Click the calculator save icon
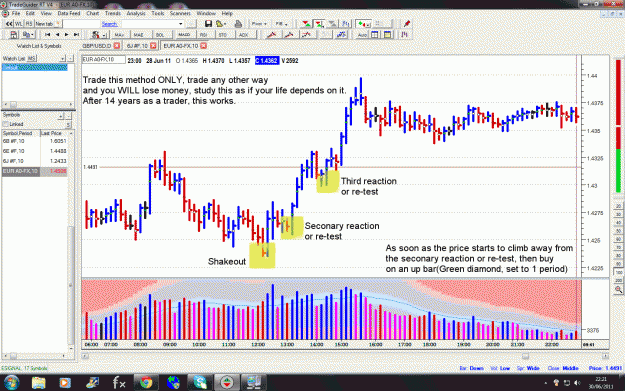Viewport: 625px width, 391px height. click(x=14, y=35)
